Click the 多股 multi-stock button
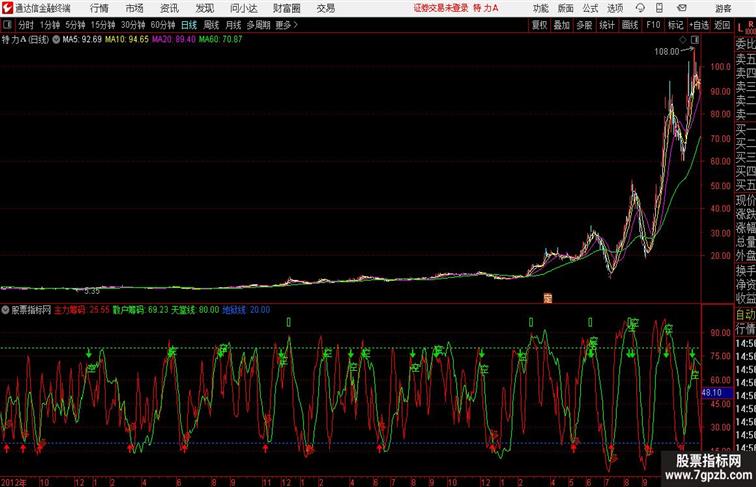 (584, 25)
